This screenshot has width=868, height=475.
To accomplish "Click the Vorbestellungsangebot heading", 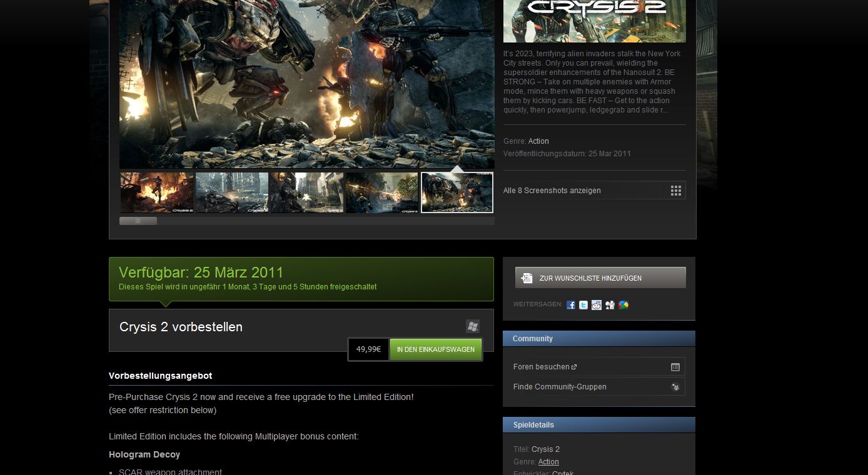I will click(160, 376).
